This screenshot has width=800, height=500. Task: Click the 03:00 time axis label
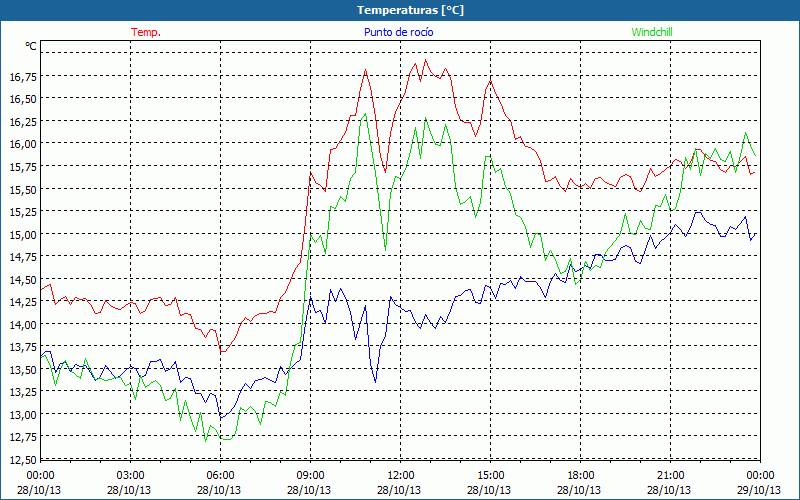coord(130,476)
